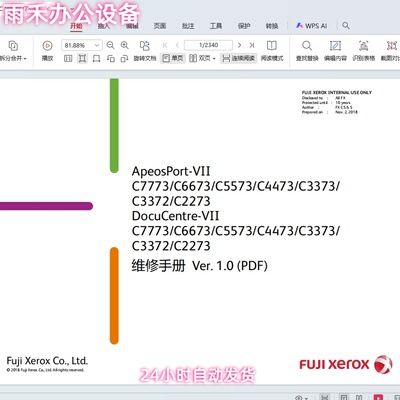Toggle 单页 single page layout
Screen dimensions: 400x400
click(173, 58)
